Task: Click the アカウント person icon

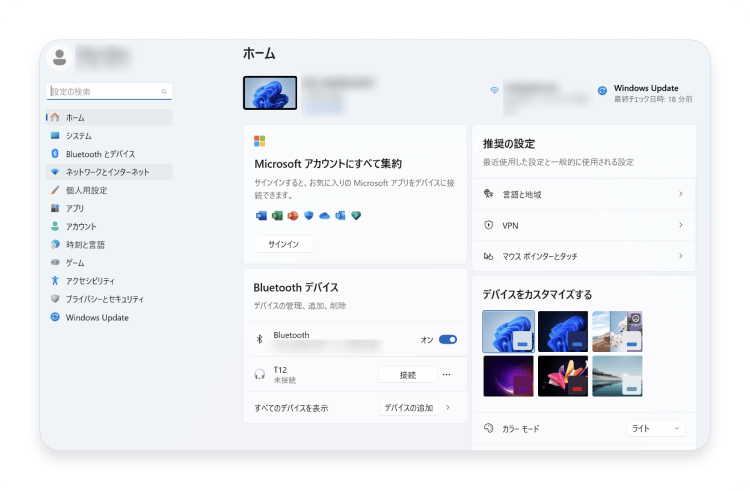Action: click(x=55, y=226)
